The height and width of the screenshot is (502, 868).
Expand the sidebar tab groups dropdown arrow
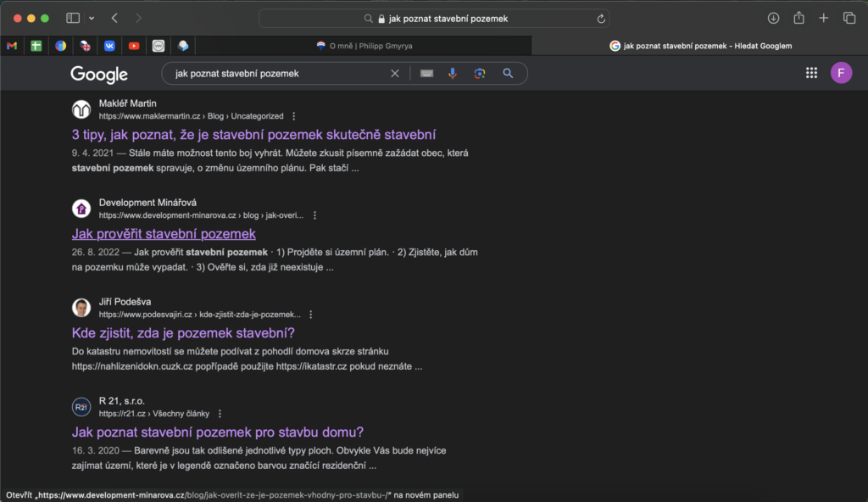click(92, 18)
